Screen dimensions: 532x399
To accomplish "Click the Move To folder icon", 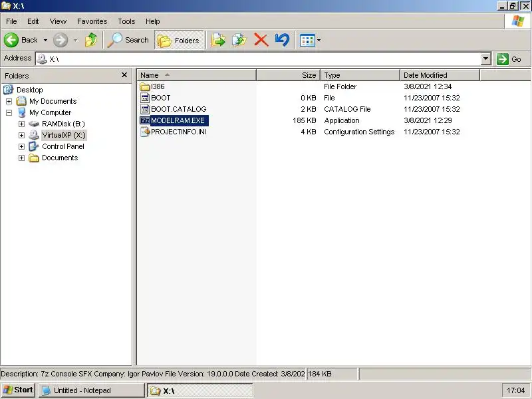I will point(218,40).
